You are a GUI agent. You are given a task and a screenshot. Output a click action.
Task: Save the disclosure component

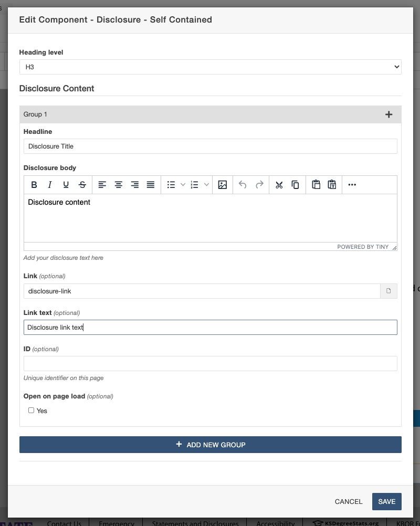point(386,501)
